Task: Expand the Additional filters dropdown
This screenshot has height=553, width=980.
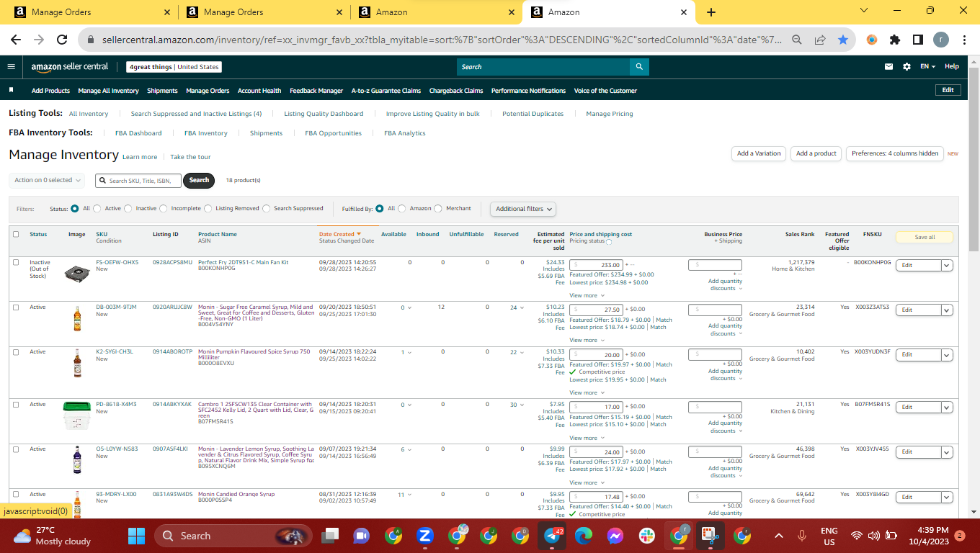Action: pyautogui.click(x=524, y=209)
